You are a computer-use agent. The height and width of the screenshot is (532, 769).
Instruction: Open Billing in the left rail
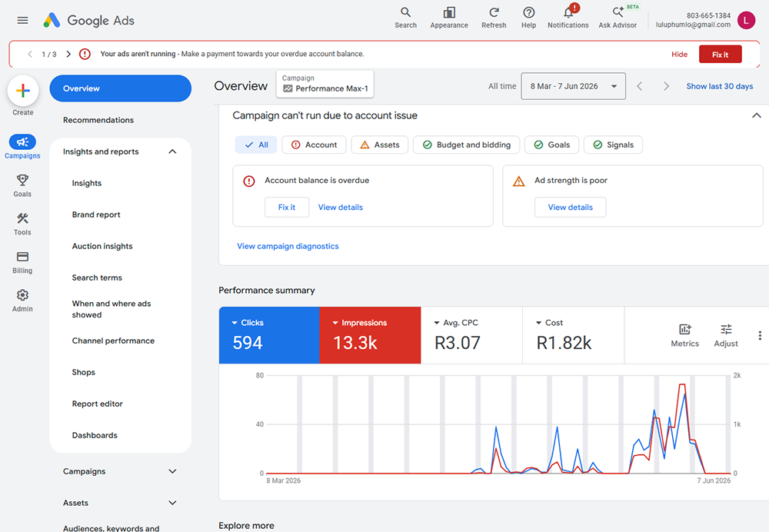coord(22,262)
